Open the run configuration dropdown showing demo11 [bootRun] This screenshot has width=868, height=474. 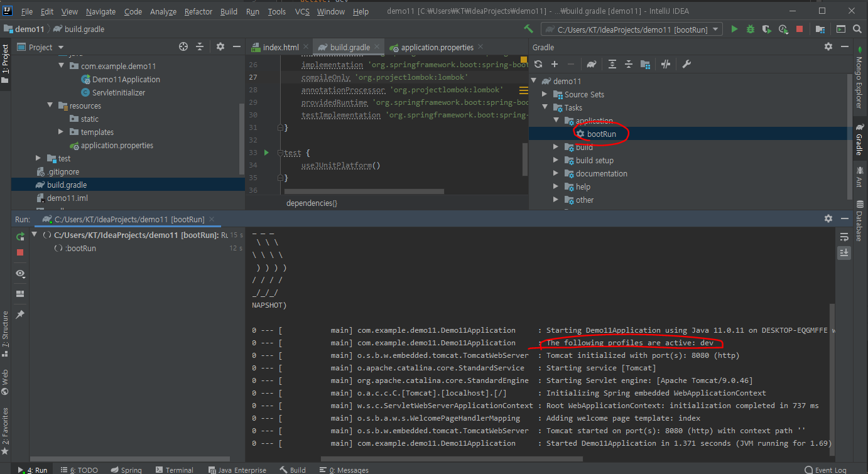tap(632, 29)
